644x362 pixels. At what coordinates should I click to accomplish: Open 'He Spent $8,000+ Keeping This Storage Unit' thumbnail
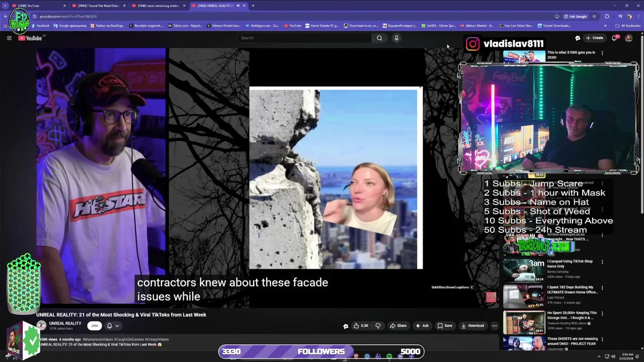tap(524, 322)
